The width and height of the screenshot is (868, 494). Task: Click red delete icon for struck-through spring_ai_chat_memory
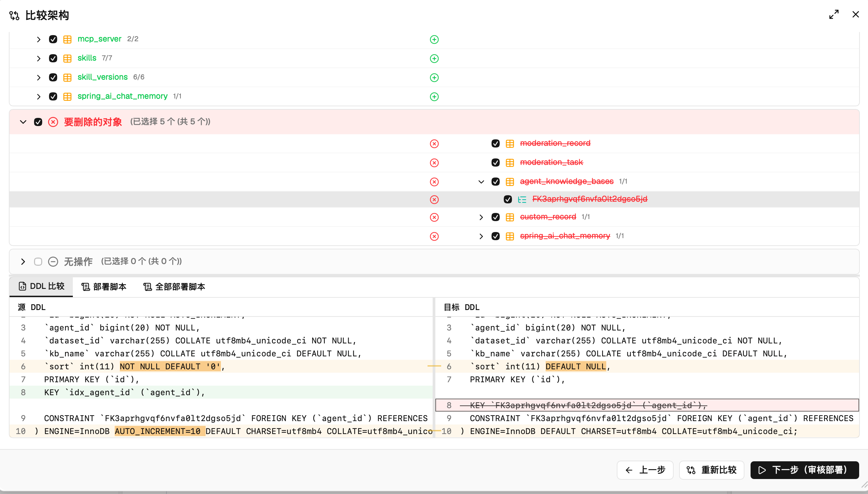434,236
